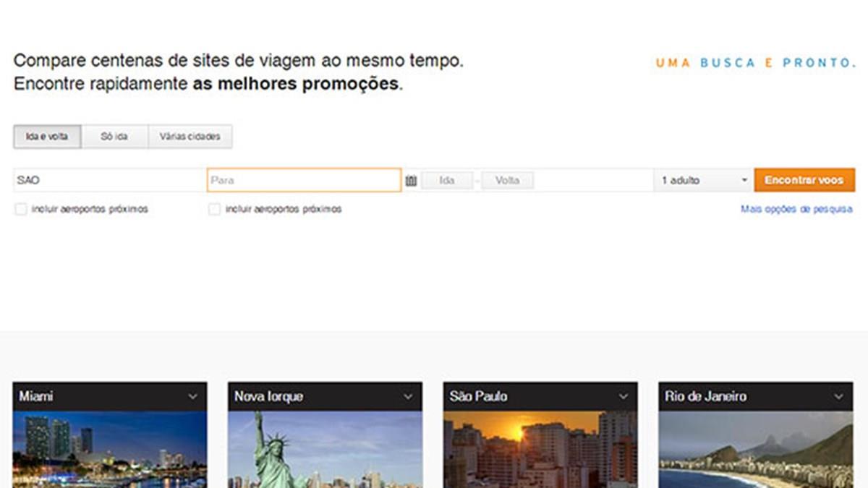Image resolution: width=868 pixels, height=488 pixels.
Task: Click the calendar icon beside the Ida field
Action: pyautogui.click(x=411, y=181)
